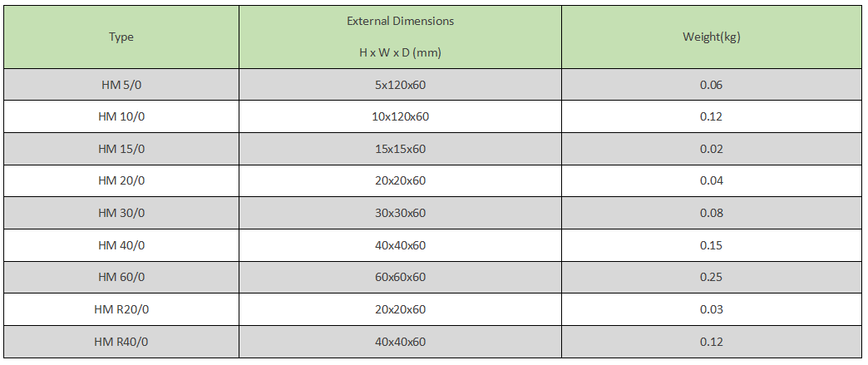Select the HM R20/0 type cell
The height and width of the screenshot is (365, 868).
pos(121,309)
